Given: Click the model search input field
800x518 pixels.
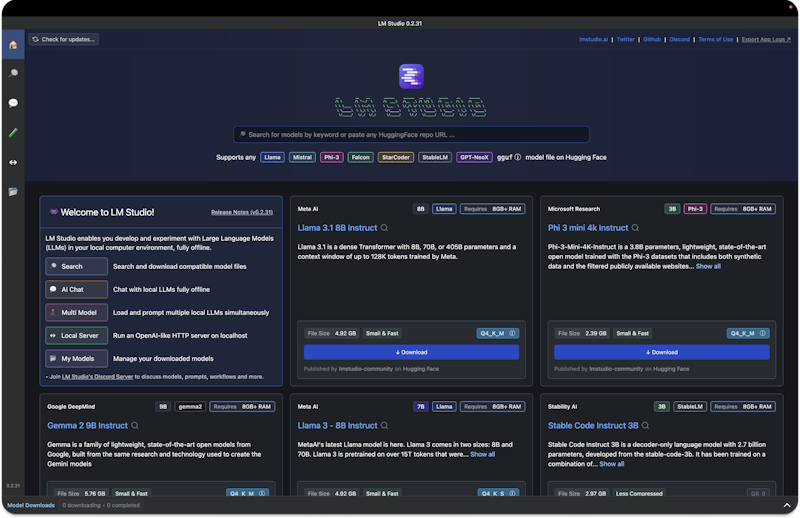Looking at the screenshot, I should click(411, 134).
